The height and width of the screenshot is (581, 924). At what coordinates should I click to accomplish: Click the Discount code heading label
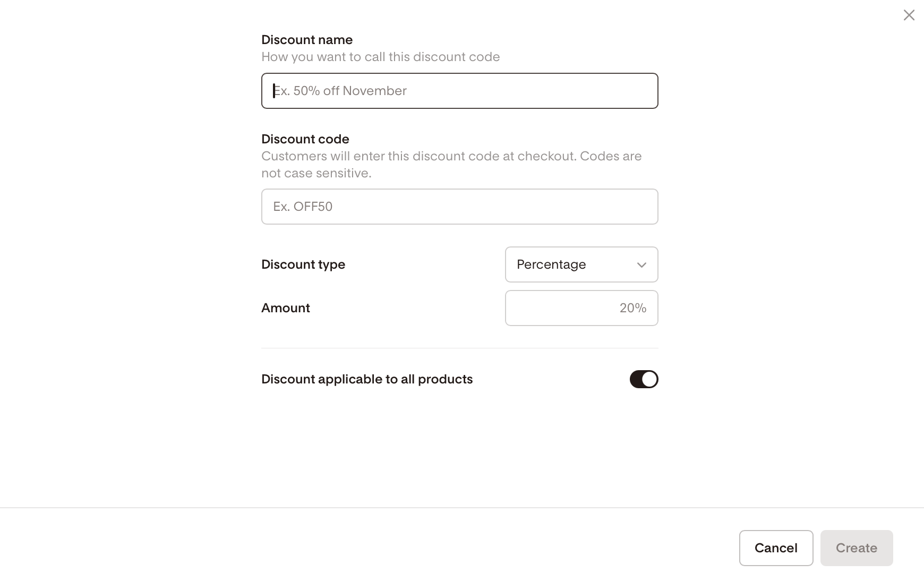pos(305,139)
